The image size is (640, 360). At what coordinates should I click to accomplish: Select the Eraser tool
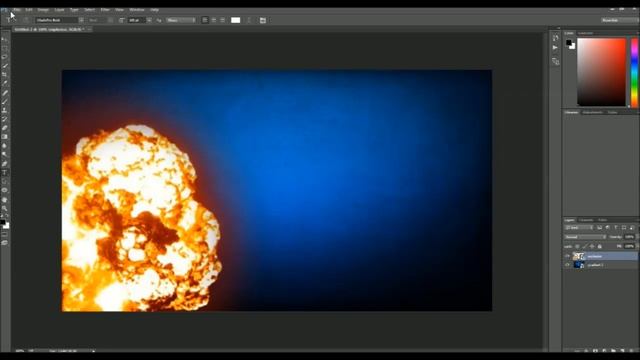point(5,128)
